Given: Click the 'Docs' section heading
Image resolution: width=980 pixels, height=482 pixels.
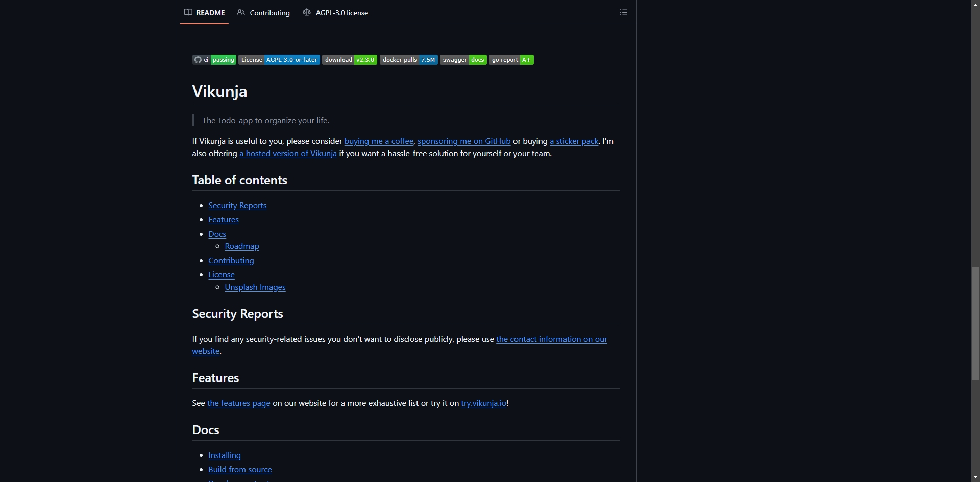Looking at the screenshot, I should (x=206, y=430).
